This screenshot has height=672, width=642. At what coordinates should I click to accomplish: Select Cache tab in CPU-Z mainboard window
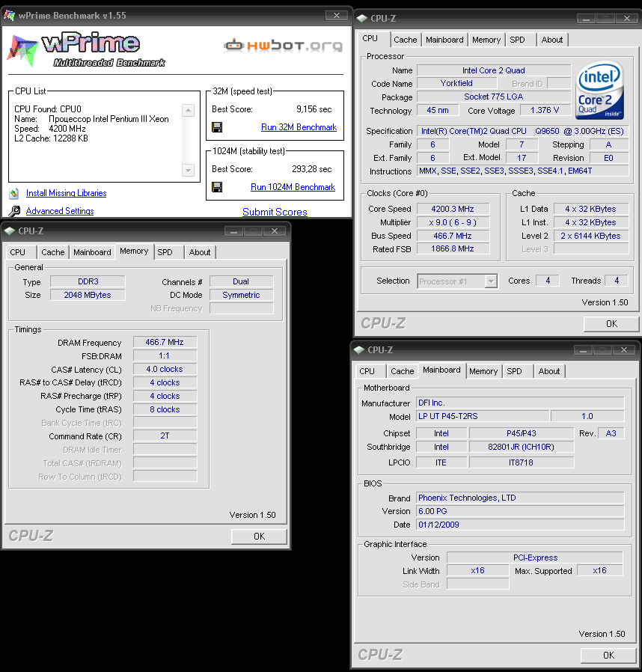coord(402,371)
